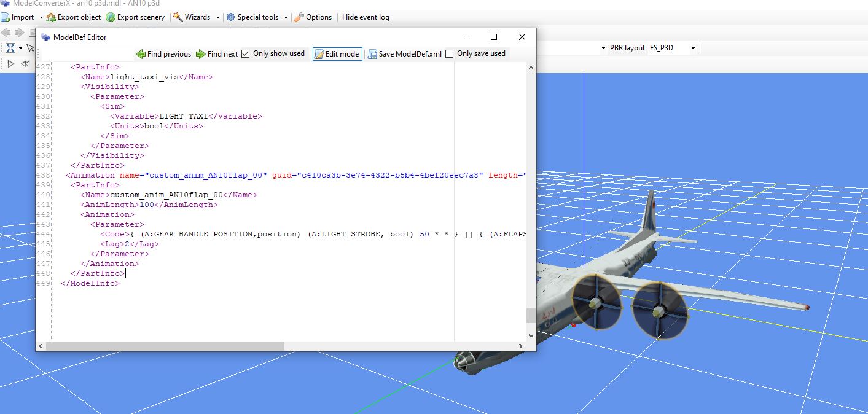868x414 pixels.
Task: Click the Save ModelDef.xml disk icon
Action: point(372,54)
